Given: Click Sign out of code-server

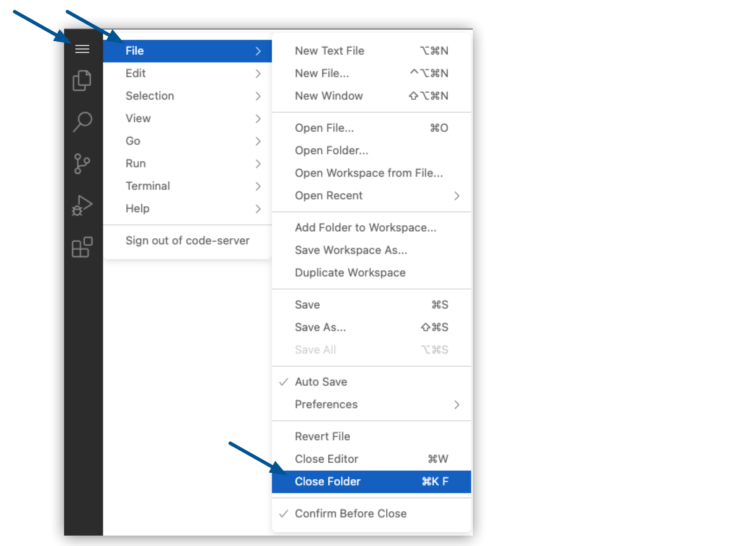Looking at the screenshot, I should click(187, 240).
